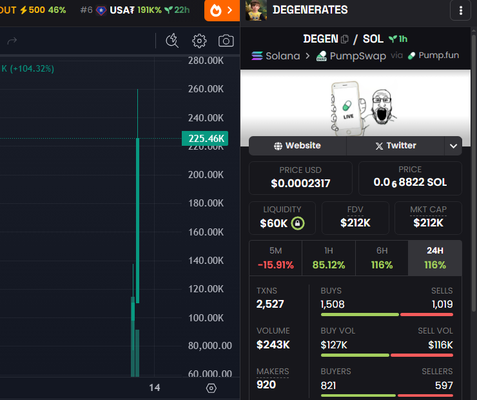Click the redo arrow icon

click(x=12, y=41)
